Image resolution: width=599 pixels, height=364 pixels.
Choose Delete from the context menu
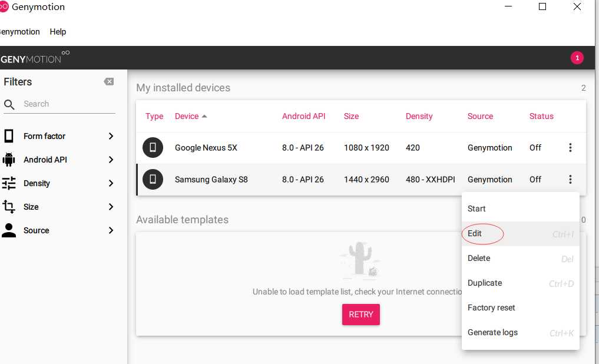[520, 258]
